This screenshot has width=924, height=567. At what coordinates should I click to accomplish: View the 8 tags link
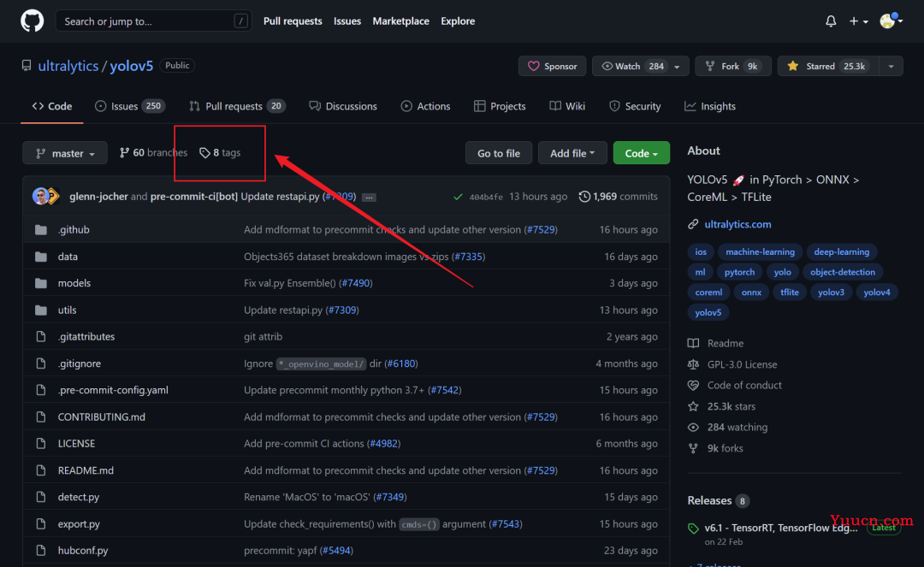click(x=220, y=152)
